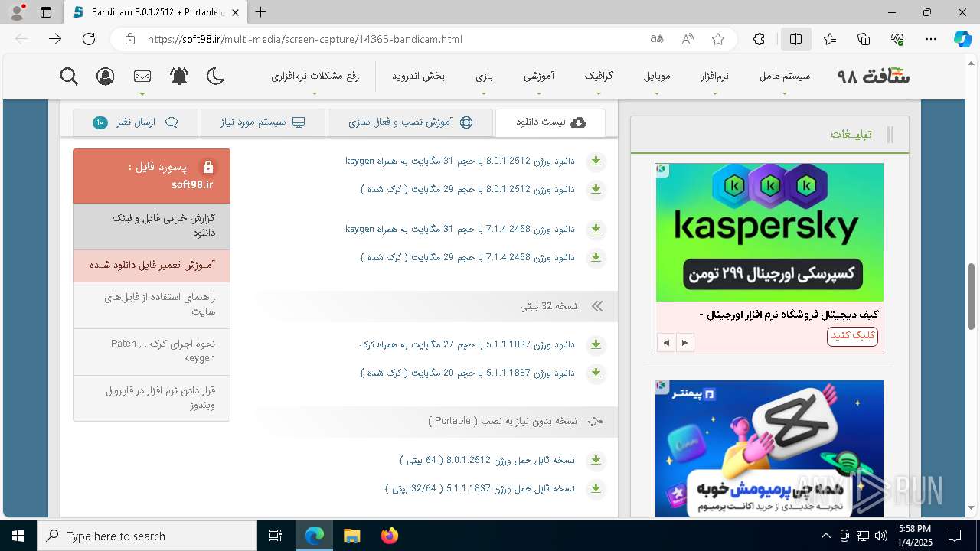Click the Windows taskbar search box

coord(147,536)
